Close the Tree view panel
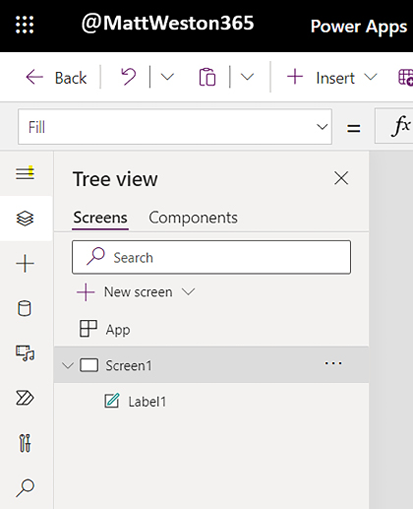Image resolution: width=413 pixels, height=509 pixels. click(x=341, y=178)
